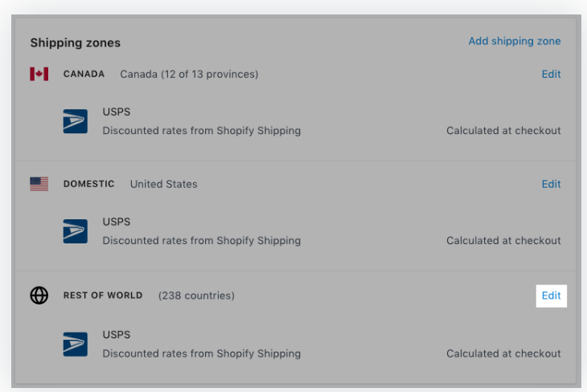Select the DOMESTIC zone label
The image size is (587, 392).
point(89,184)
